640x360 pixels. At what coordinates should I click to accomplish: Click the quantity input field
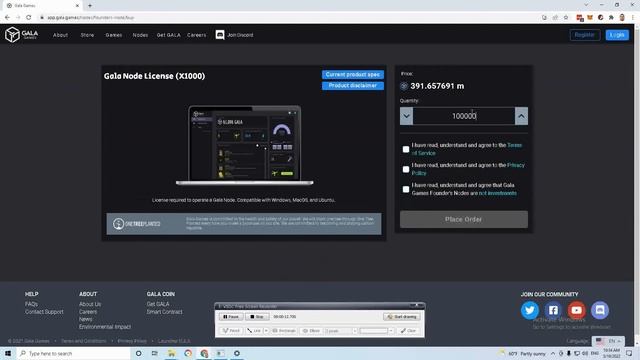(x=464, y=116)
